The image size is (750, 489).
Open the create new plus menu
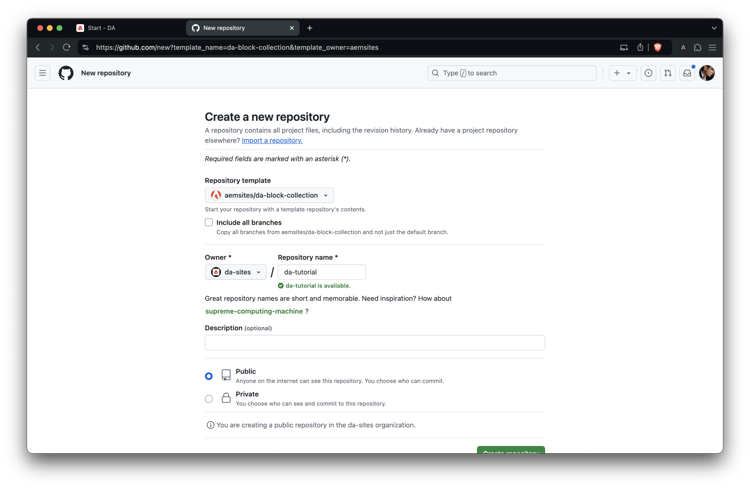pos(622,73)
